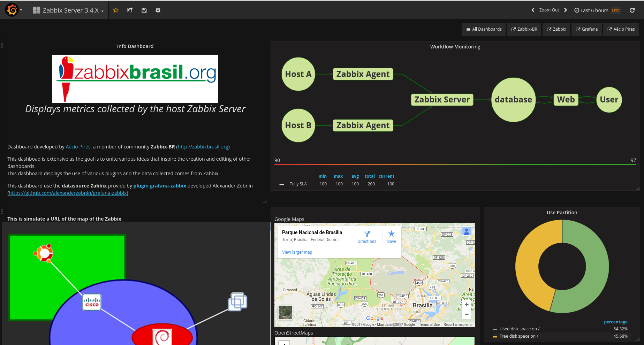Shift time range forward with right chevron
Screen dimensions: 644x345
pyautogui.click(x=566, y=10)
